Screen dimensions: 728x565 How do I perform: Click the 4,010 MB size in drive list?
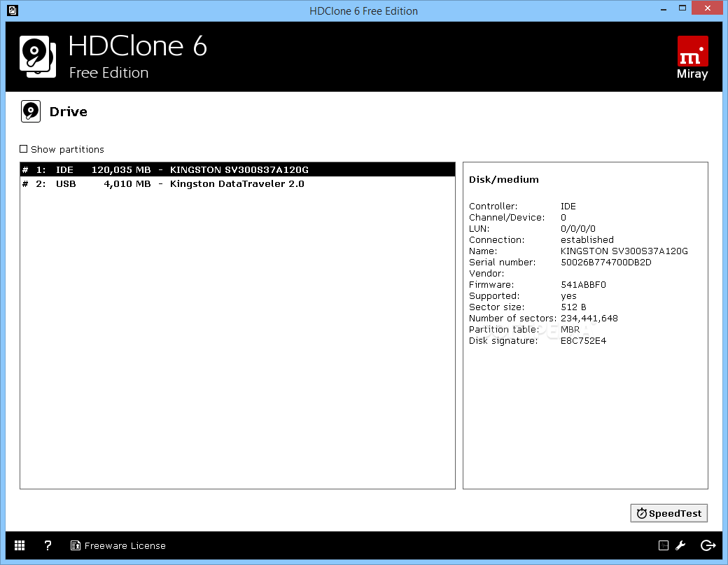tap(127, 184)
